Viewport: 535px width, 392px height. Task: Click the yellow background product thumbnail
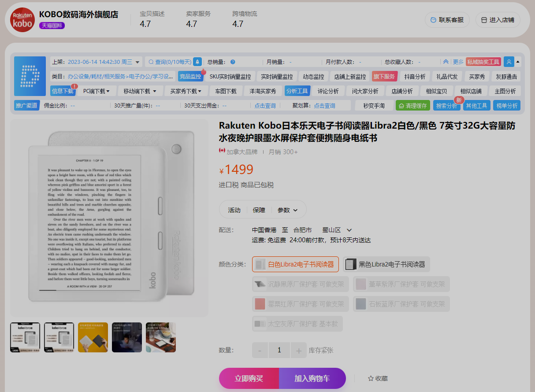tap(93, 337)
